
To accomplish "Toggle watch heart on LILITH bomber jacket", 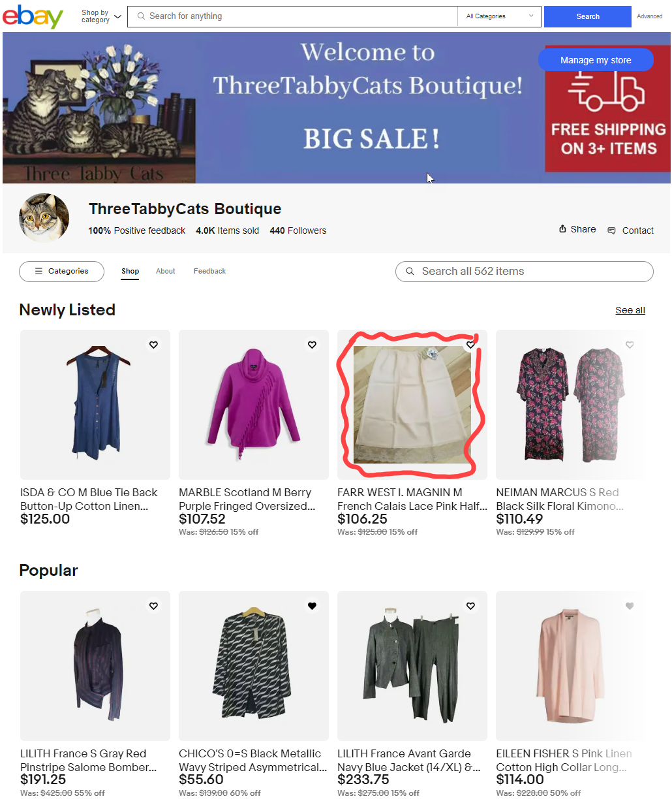I will [153, 606].
